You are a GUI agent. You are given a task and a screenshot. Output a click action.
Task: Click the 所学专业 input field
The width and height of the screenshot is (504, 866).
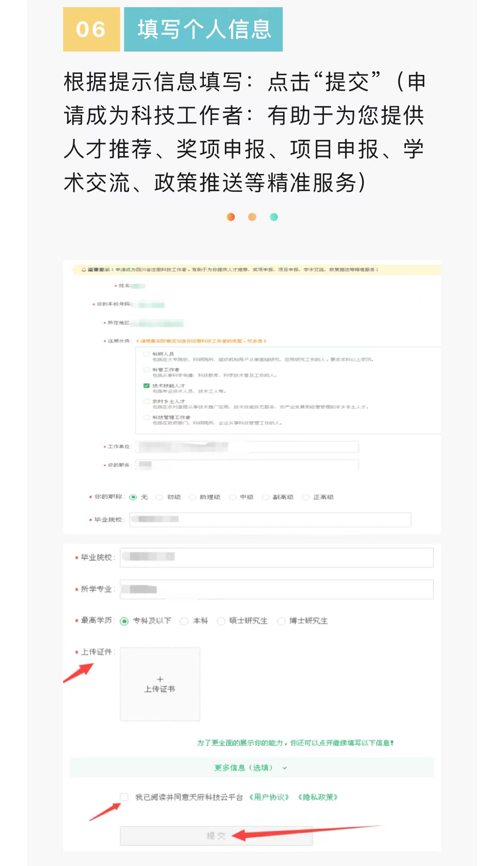click(x=276, y=589)
